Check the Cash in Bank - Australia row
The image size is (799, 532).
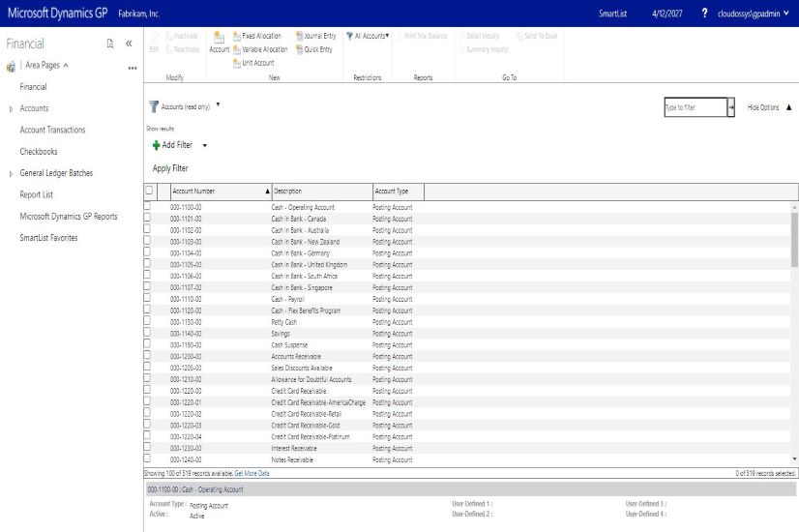[147, 229]
